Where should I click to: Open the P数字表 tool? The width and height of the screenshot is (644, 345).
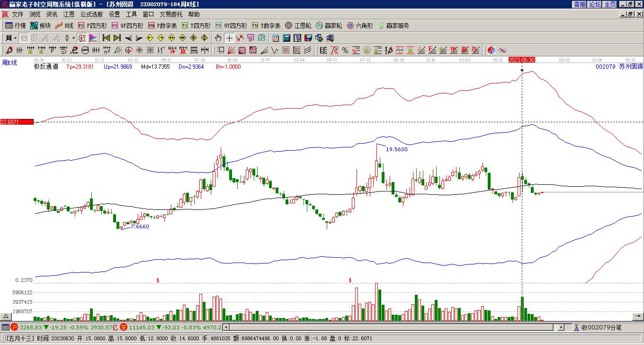162,26
